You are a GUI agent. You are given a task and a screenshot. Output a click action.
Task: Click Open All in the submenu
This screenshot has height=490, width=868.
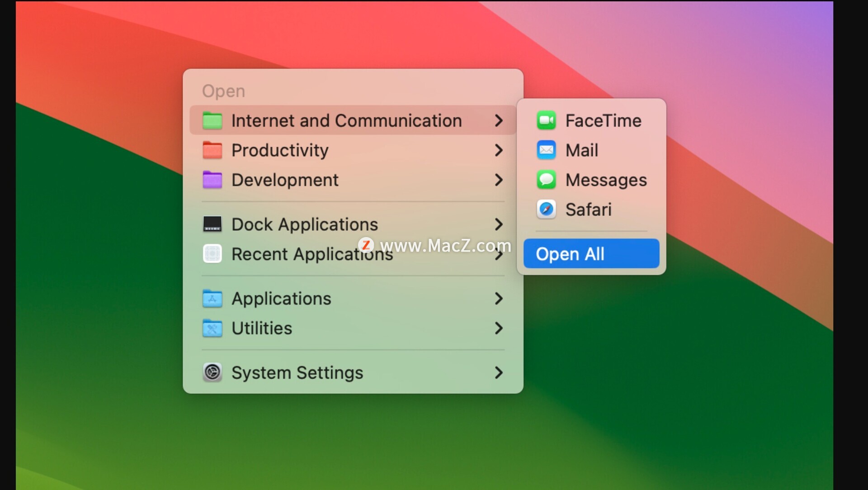[591, 254]
